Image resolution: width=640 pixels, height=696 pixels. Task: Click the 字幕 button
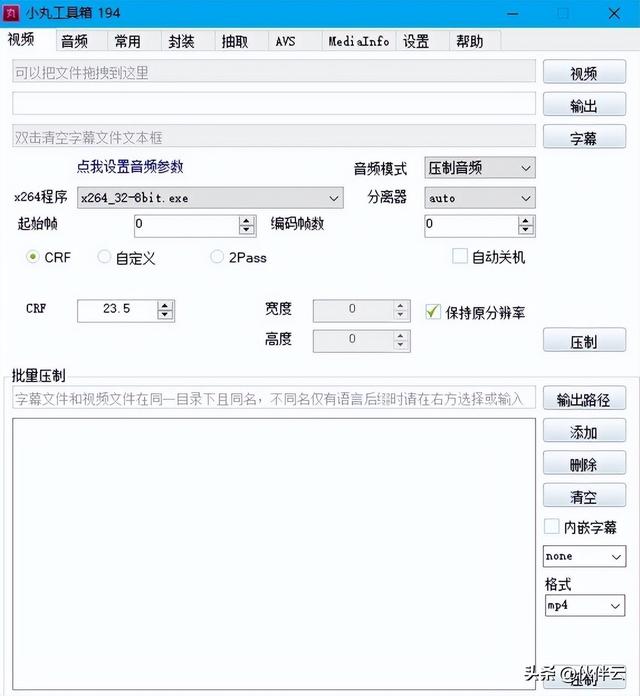pos(584,137)
